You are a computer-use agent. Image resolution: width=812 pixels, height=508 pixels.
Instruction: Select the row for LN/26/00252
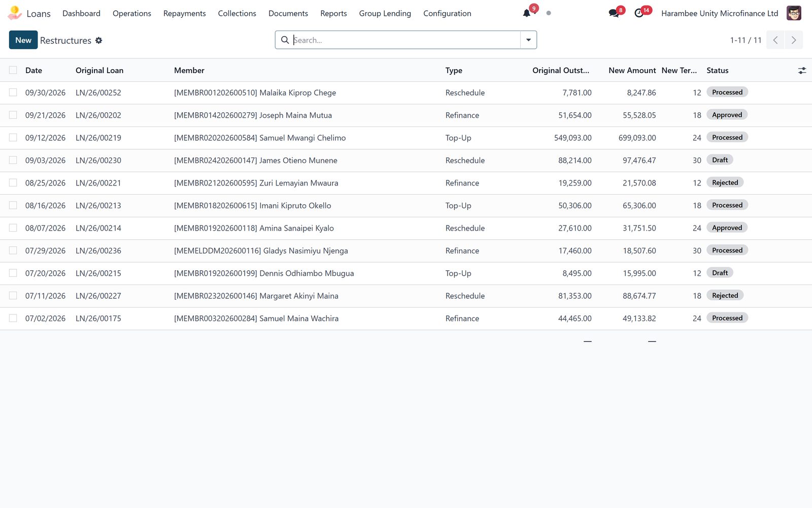tap(13, 92)
